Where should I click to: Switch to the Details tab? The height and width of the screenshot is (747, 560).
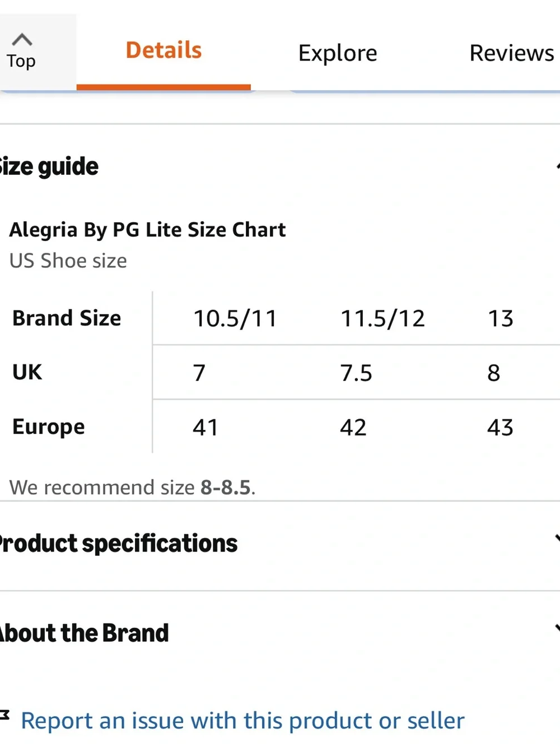164,50
